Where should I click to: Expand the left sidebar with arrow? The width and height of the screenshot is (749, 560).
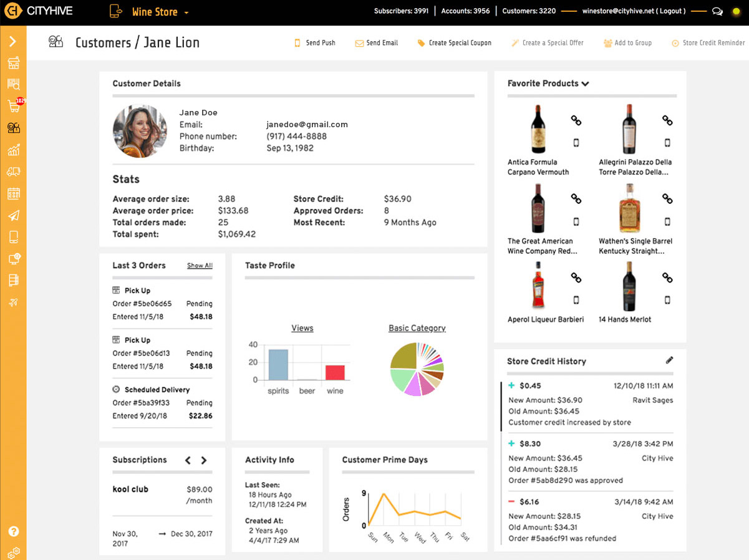(x=13, y=42)
